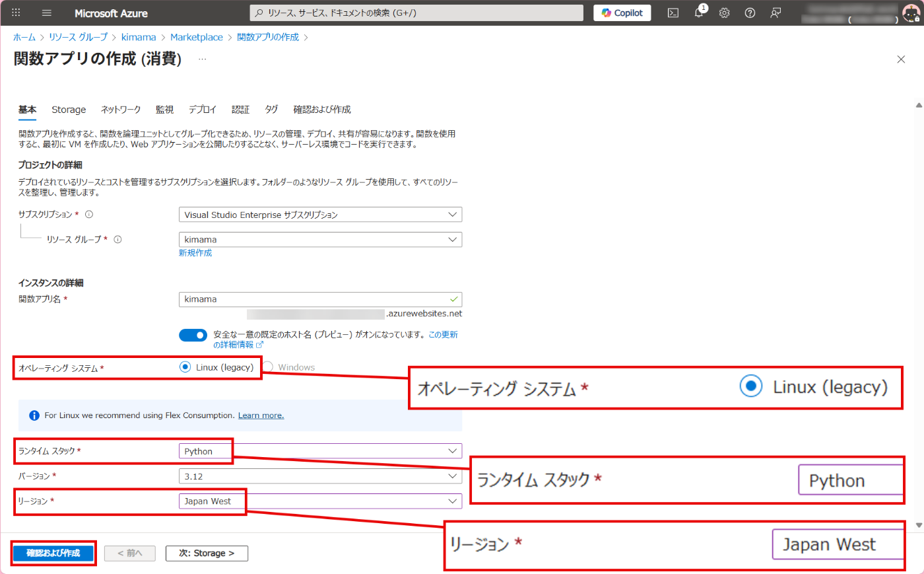Click the Copilot button
Screen dimensions: 924x574
point(622,13)
